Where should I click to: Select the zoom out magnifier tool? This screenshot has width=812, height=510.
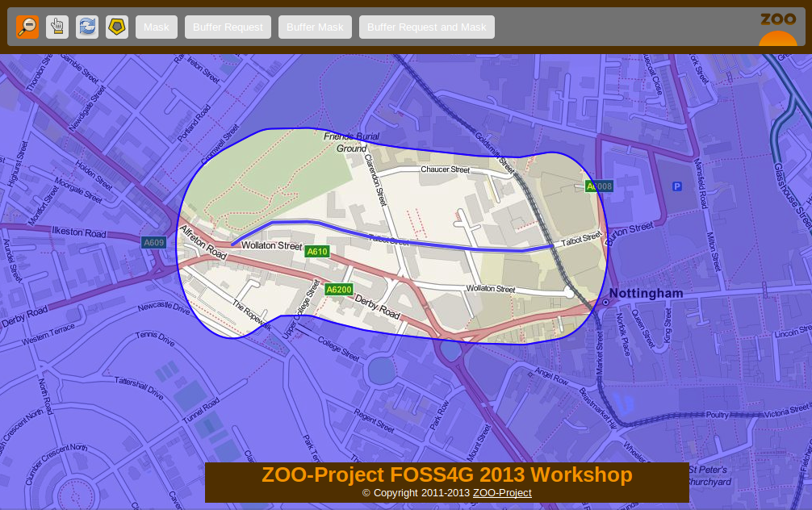pos(27,27)
